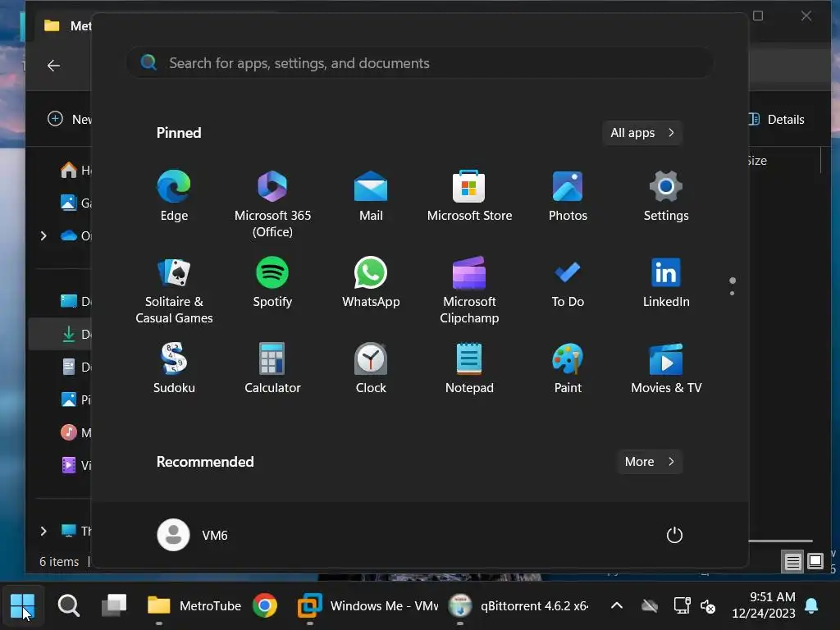The width and height of the screenshot is (840, 630).
Task: Open the To Do app
Action: point(568,282)
